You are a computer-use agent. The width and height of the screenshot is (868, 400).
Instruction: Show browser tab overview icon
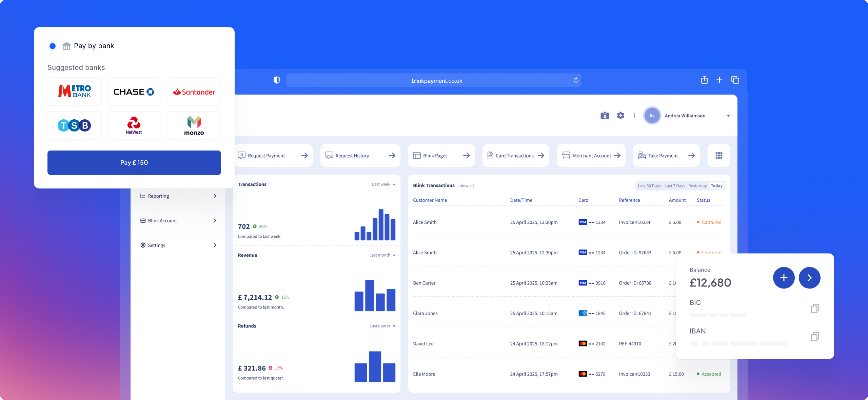735,80
